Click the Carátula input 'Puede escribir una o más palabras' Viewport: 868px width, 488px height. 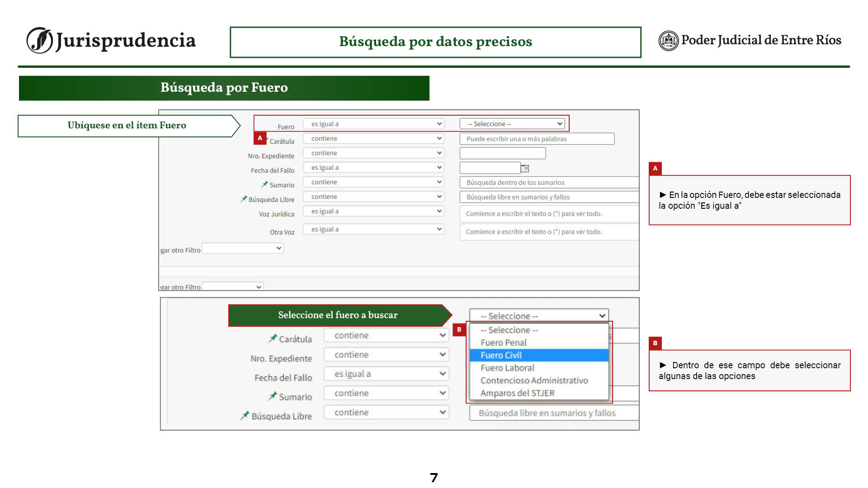[x=537, y=139]
